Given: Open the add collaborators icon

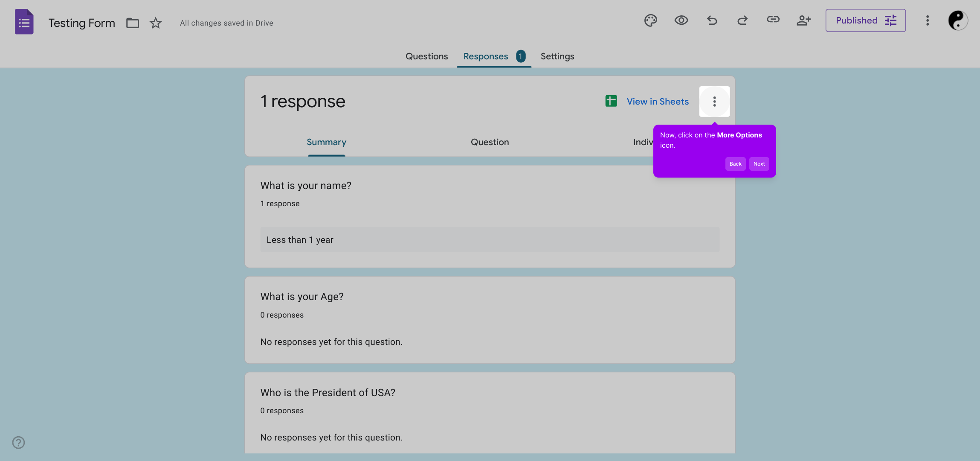Looking at the screenshot, I should [x=803, y=20].
